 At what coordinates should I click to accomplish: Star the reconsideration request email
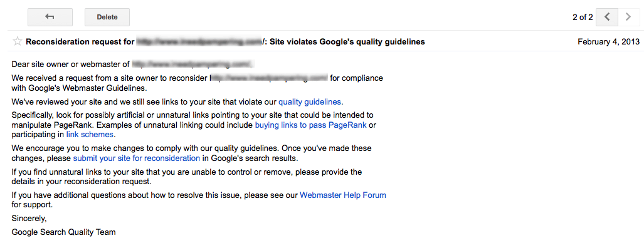18,41
